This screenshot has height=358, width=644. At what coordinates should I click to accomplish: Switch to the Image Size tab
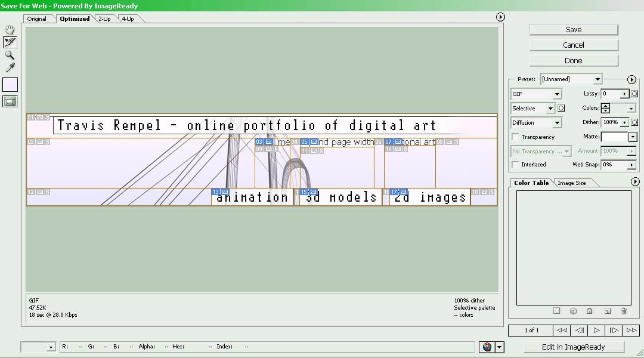click(x=571, y=183)
